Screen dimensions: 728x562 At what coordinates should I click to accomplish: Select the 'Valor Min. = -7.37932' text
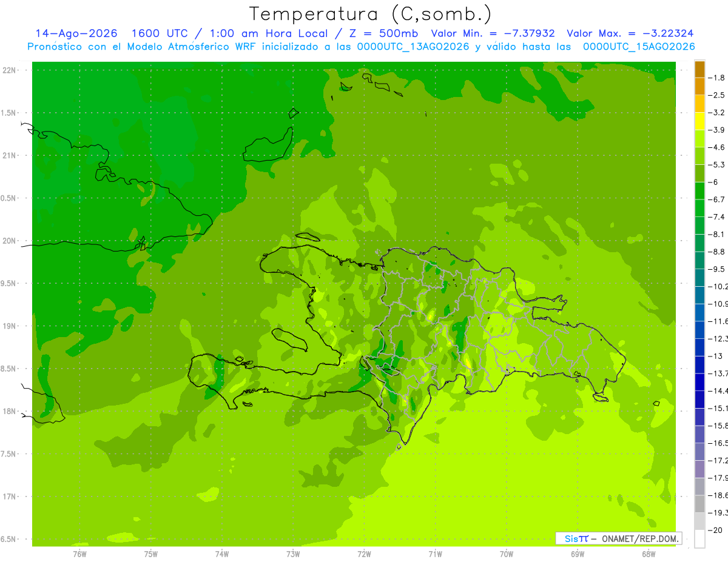pos(493,33)
